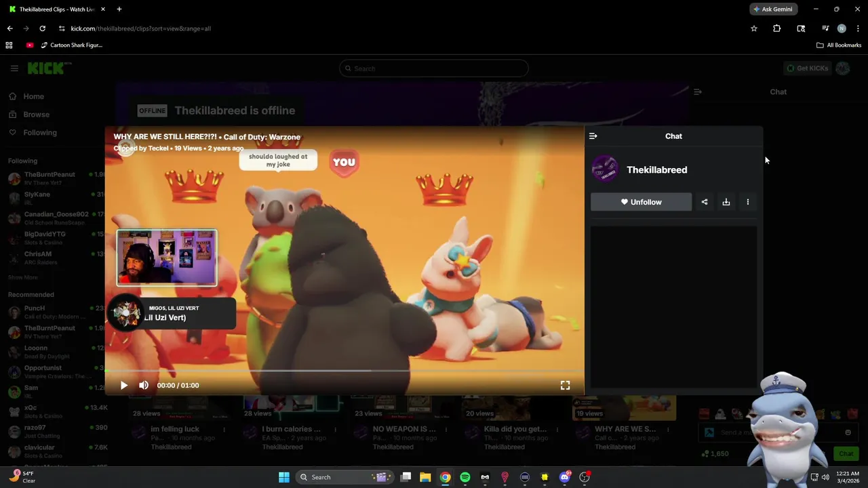Seek along the clip progress bar

344,371
